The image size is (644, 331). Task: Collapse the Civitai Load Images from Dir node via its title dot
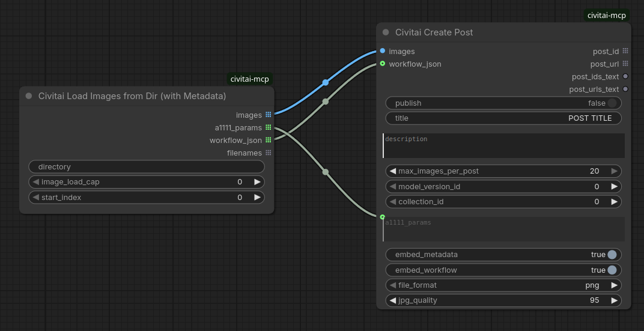click(29, 96)
